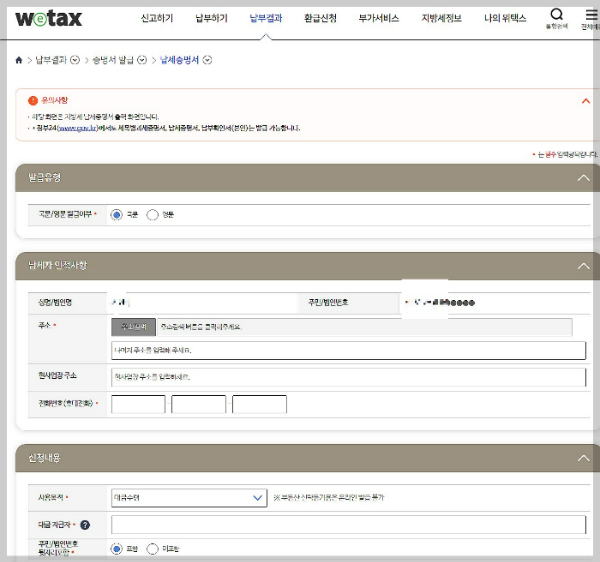The height and width of the screenshot is (562, 600).
Task: Select the 미포함 radio button
Action: tap(152, 549)
